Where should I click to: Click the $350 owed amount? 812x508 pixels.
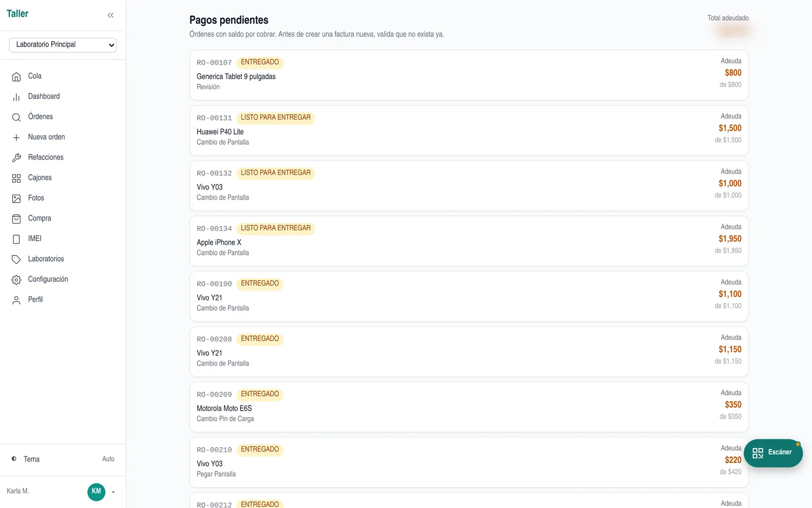pos(733,405)
